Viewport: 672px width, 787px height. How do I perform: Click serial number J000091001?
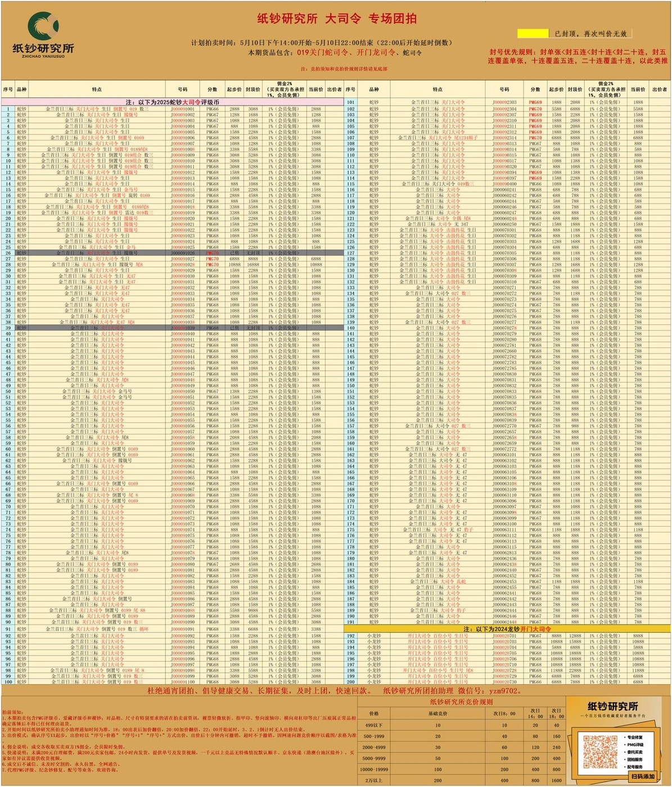click(x=182, y=108)
